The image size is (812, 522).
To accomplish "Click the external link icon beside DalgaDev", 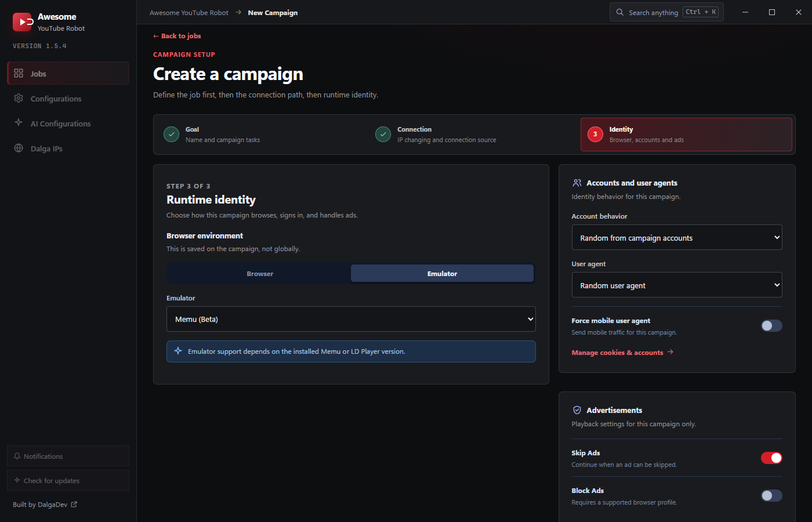I will tap(74, 505).
